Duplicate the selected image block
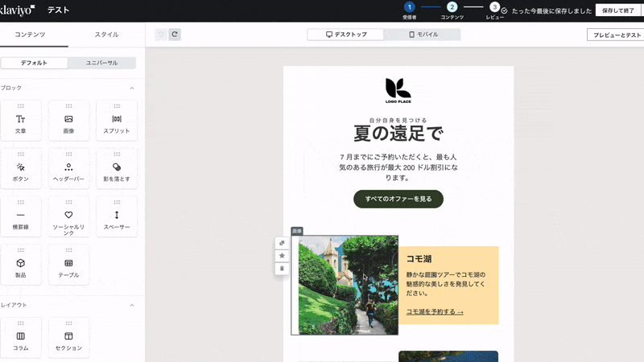Viewport: 644px width, 362px height. [x=282, y=243]
